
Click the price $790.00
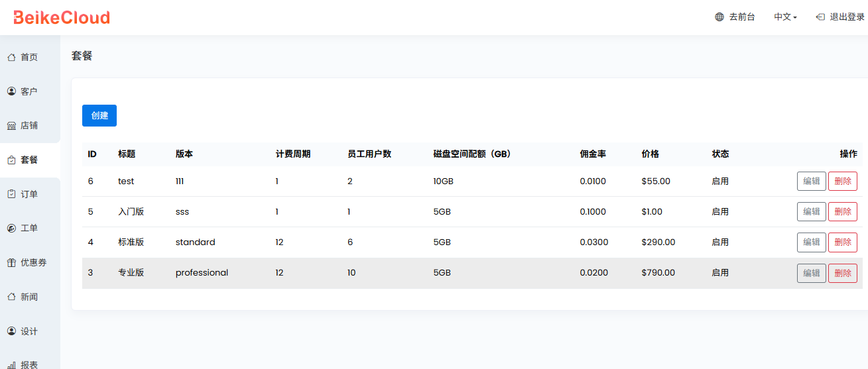(658, 272)
